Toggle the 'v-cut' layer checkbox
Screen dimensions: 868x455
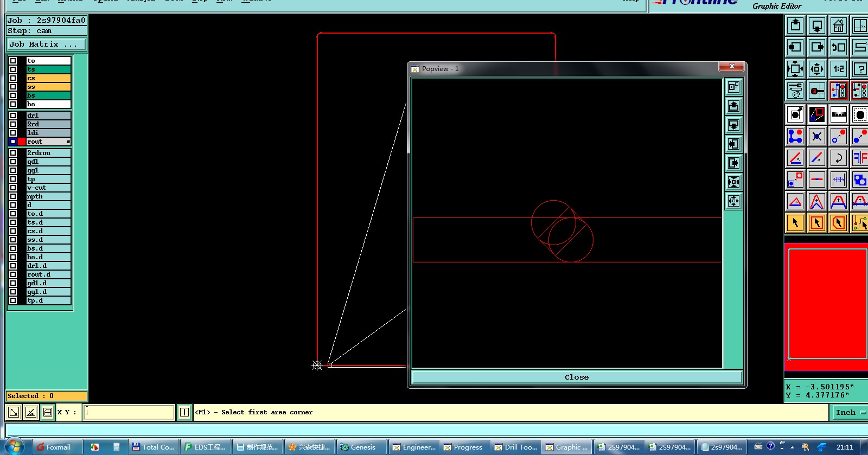(13, 188)
